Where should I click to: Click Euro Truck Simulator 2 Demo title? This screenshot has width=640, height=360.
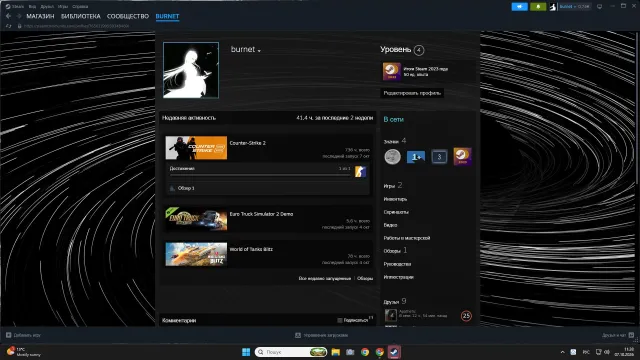tap(261, 214)
